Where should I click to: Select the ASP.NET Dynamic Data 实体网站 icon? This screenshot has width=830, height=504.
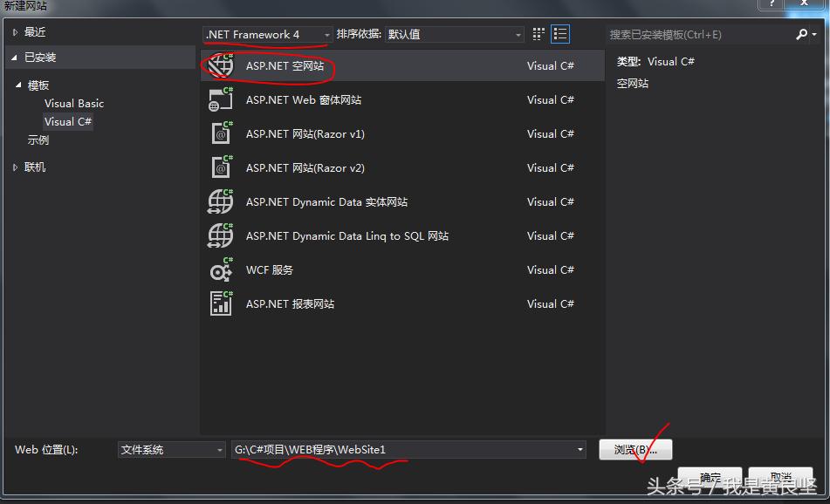click(x=221, y=201)
